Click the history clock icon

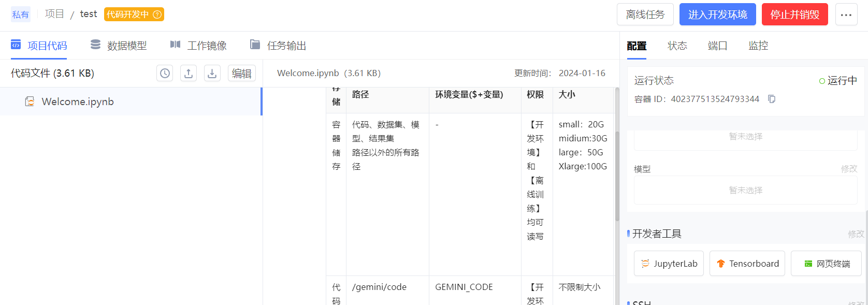pos(165,74)
